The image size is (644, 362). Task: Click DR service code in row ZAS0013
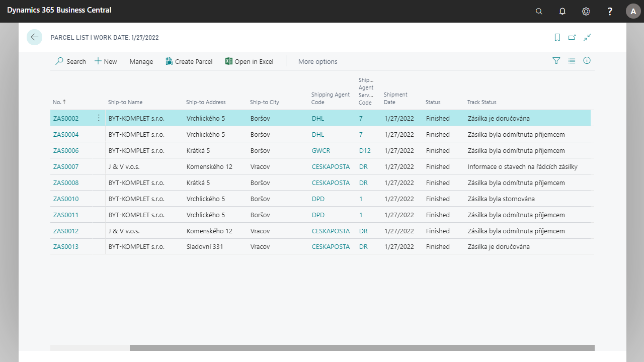pyautogui.click(x=363, y=247)
